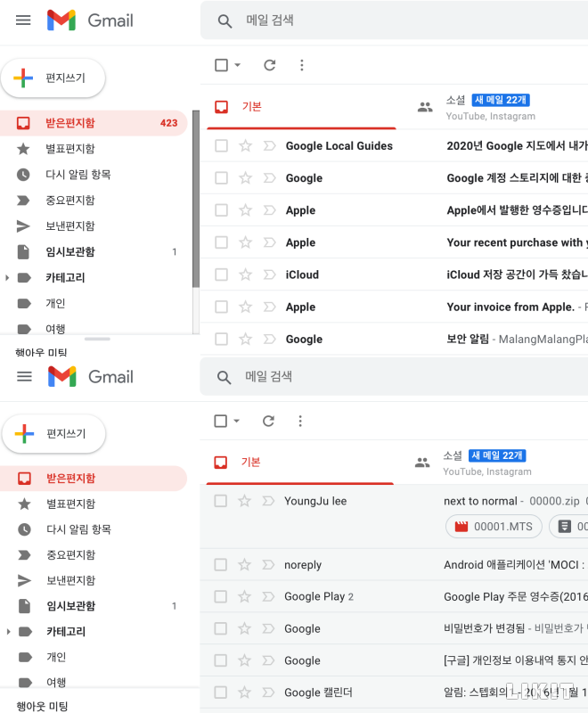Tick the select-all checkbox in upper toolbar
The height and width of the screenshot is (713, 588).
point(221,65)
